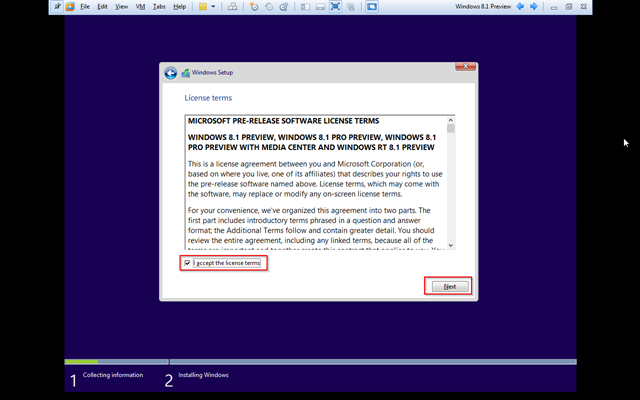Click the green setup progress bar
Screen dimensions: 640x400
point(81,362)
